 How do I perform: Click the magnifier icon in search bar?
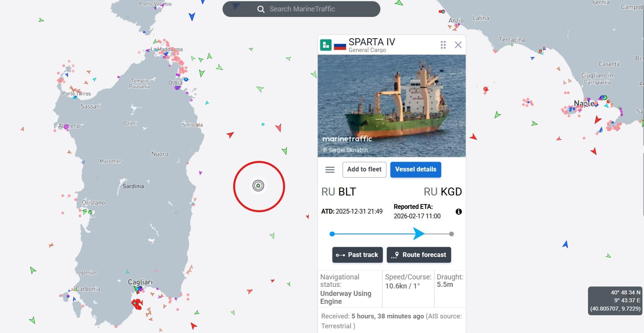coord(261,9)
